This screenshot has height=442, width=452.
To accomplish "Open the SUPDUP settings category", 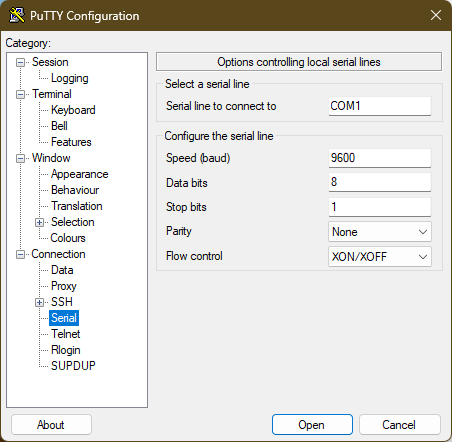I will point(73,366).
